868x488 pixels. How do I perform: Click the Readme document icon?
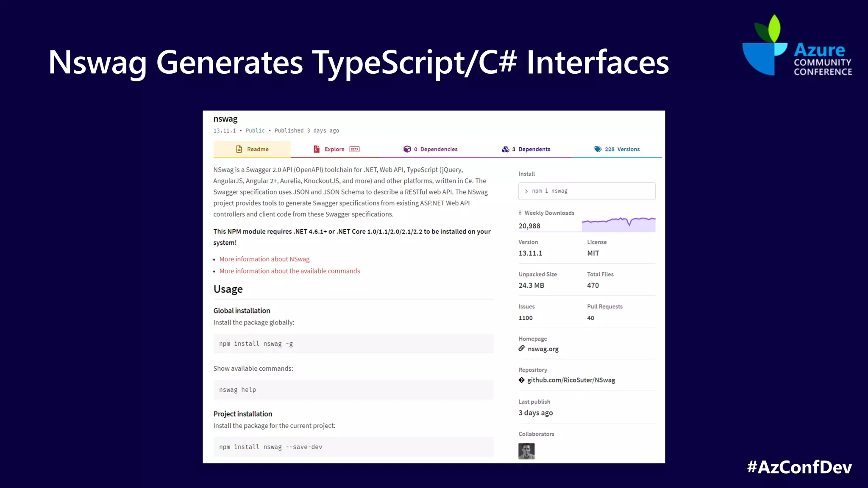pyautogui.click(x=239, y=149)
